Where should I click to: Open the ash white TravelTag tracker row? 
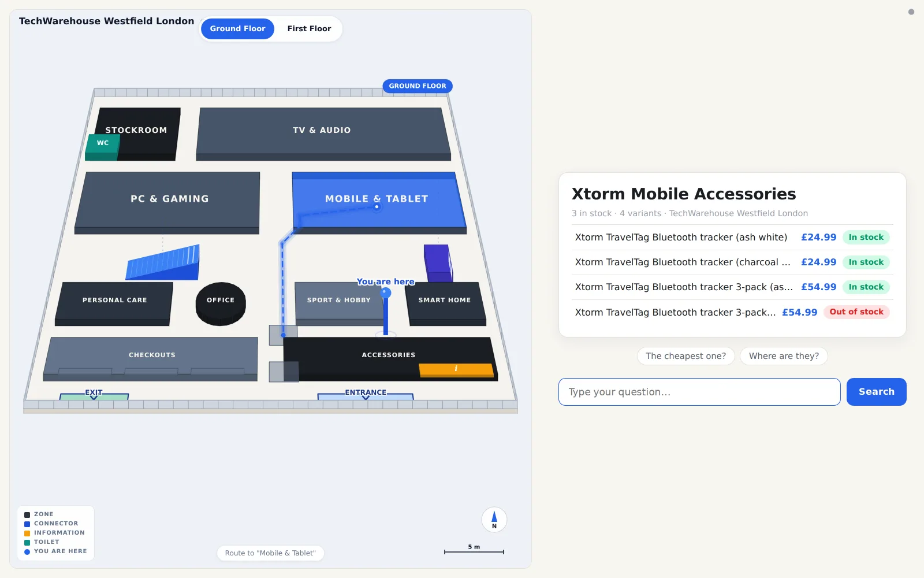click(x=732, y=238)
